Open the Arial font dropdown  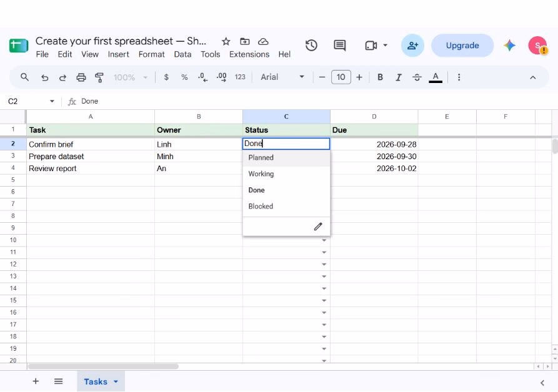pyautogui.click(x=282, y=77)
